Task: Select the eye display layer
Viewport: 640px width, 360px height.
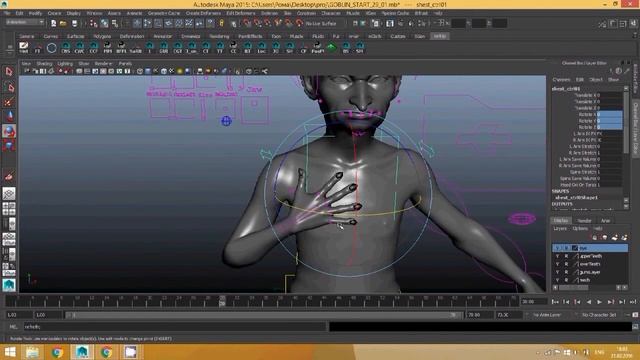Action: pos(590,248)
